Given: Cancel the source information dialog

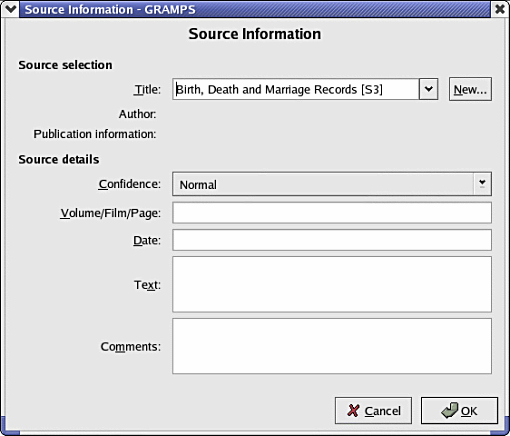Looking at the screenshot, I should pos(373,411).
